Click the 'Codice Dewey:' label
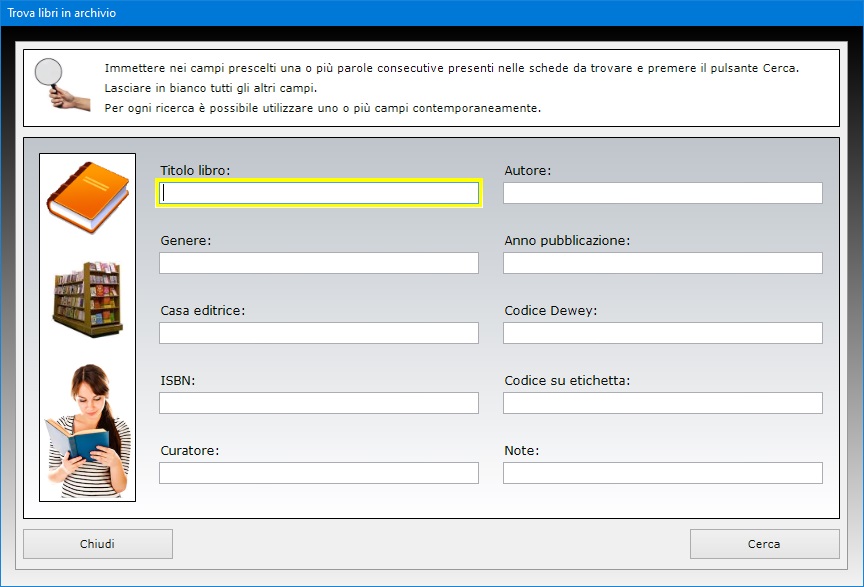 (550, 310)
